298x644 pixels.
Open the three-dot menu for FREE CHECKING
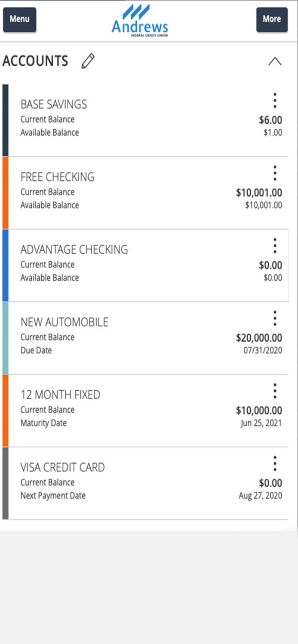coord(275,172)
